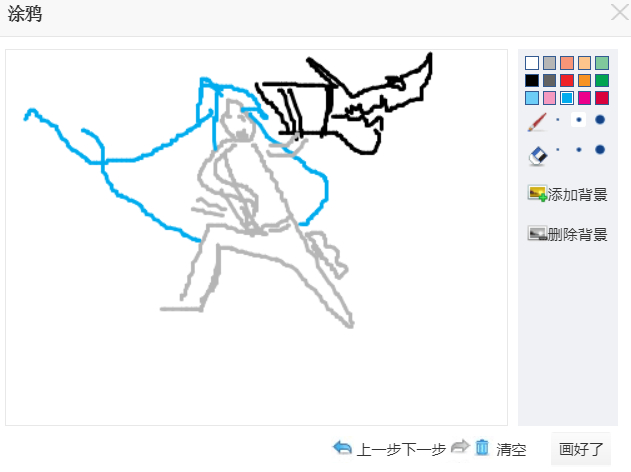Click 清空 to clear canvas
Screen dimensions: 631x472
tap(511, 449)
